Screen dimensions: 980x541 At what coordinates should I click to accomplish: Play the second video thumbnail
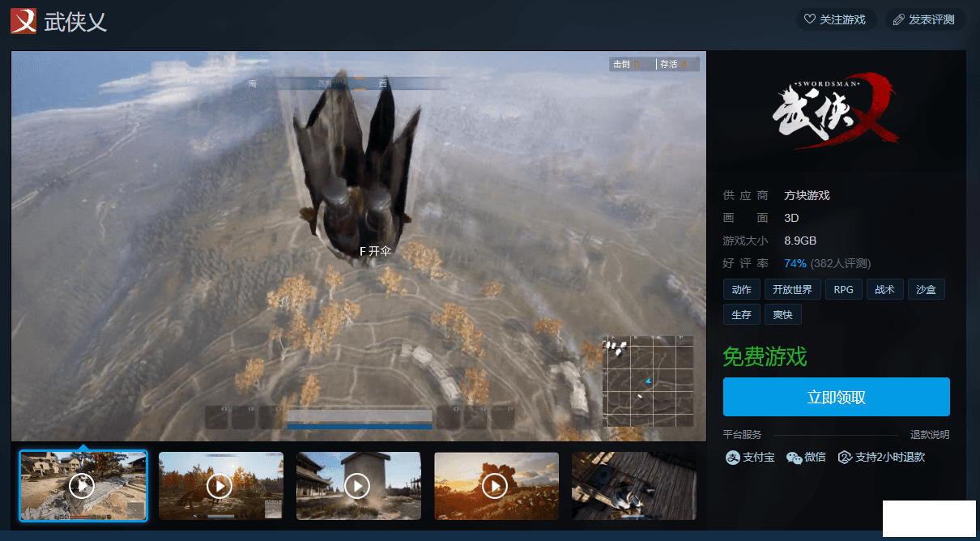click(x=220, y=486)
